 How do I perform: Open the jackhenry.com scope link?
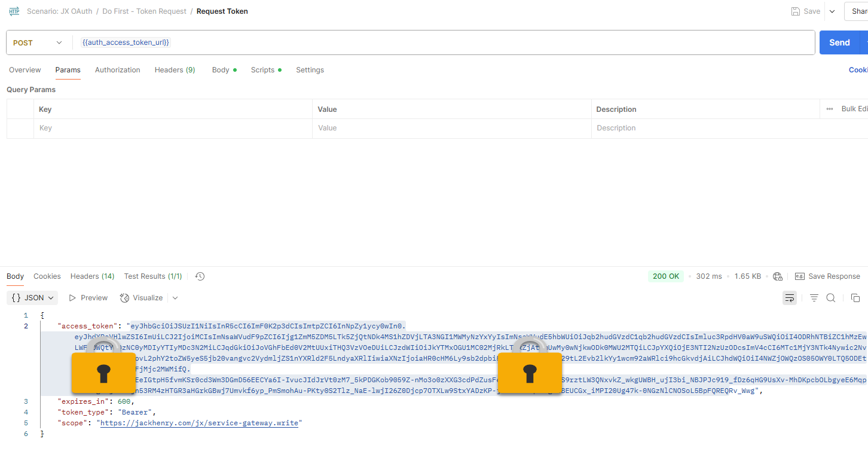pyautogui.click(x=200, y=422)
